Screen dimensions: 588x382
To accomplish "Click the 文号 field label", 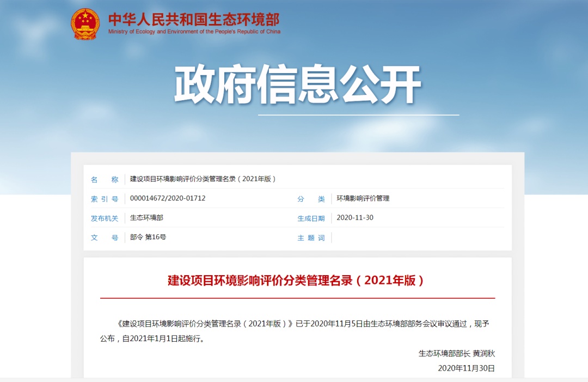I will 105,238.
